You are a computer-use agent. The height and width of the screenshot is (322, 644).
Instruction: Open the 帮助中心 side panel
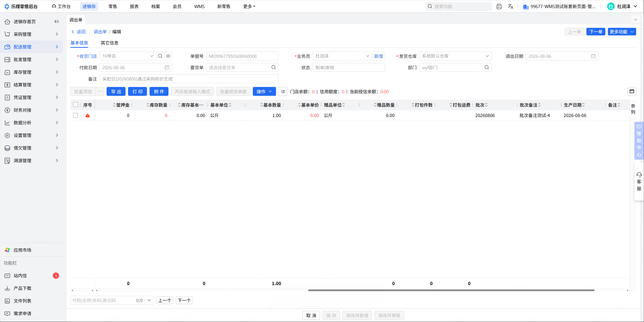(639, 141)
